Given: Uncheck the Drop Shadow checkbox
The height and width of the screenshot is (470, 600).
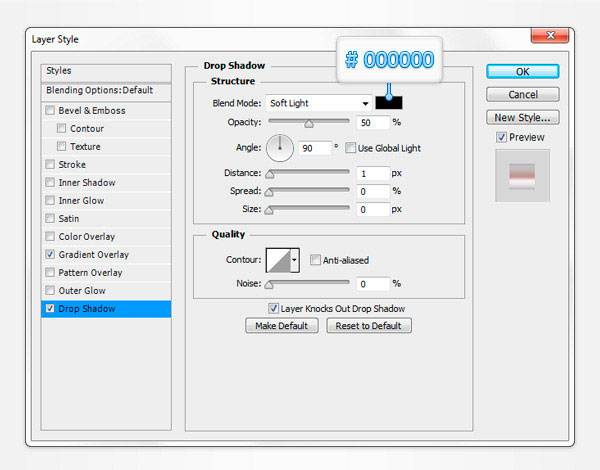Looking at the screenshot, I should 50,308.
